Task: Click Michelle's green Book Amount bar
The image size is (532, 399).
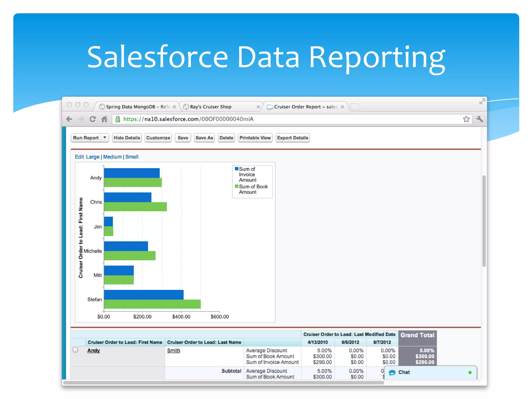Action: 130,256
